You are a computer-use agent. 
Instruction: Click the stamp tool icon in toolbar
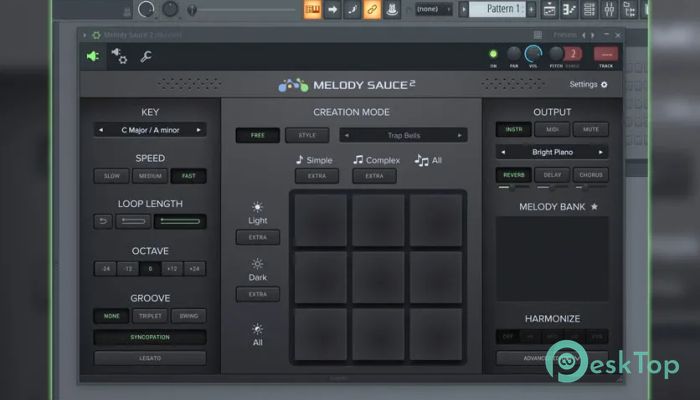point(392,9)
